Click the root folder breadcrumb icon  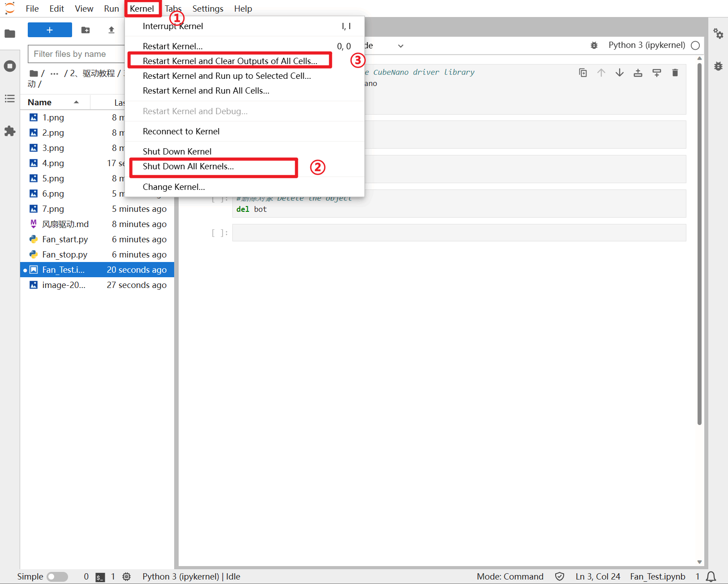click(34, 73)
